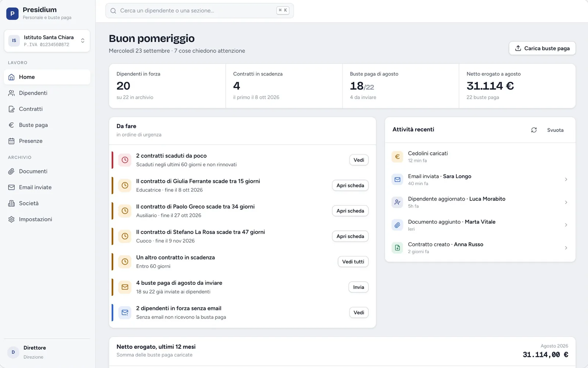Click the Presidium logo icon
The height and width of the screenshot is (368, 588).
pyautogui.click(x=12, y=13)
